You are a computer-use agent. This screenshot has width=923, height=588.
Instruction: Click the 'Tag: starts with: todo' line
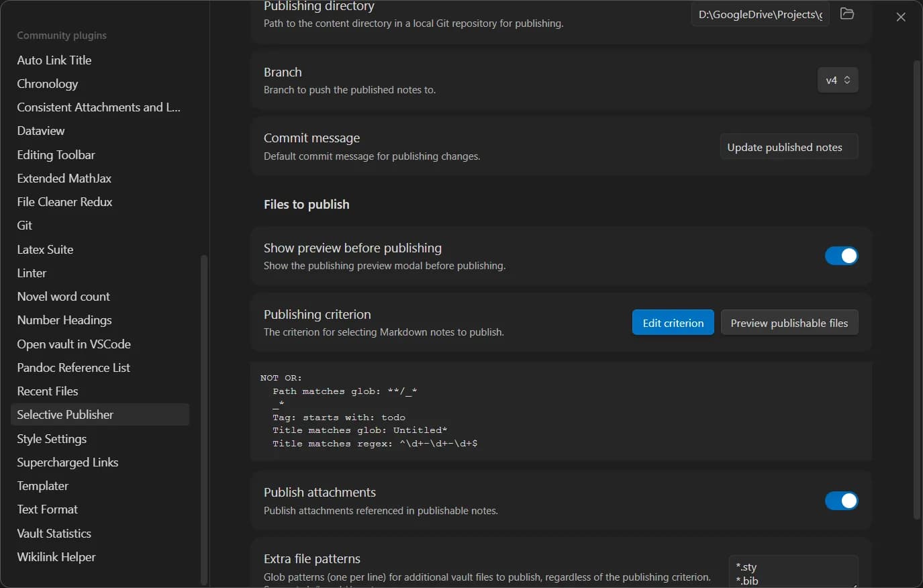pyautogui.click(x=339, y=418)
